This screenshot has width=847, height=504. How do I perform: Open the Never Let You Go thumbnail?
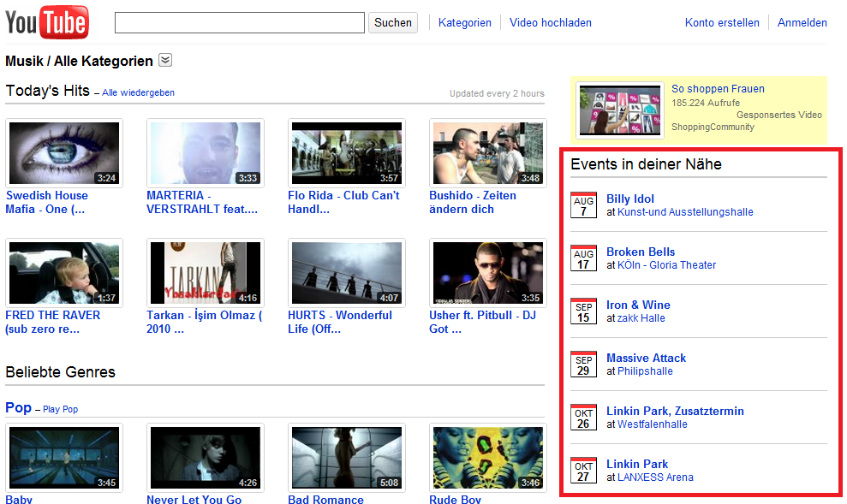206,458
